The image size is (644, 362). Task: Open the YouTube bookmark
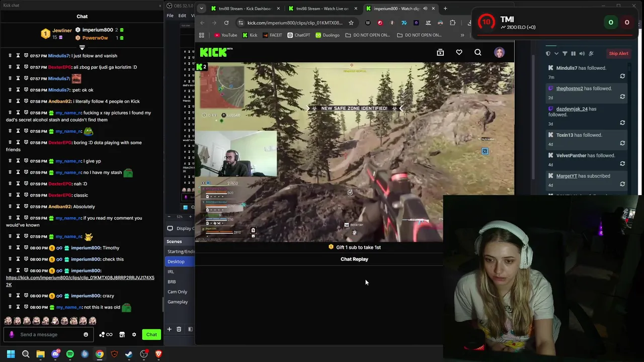[x=225, y=35]
